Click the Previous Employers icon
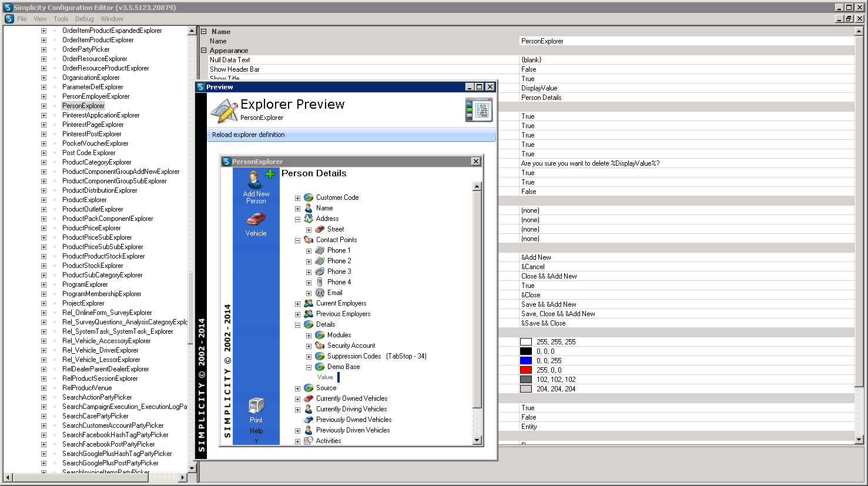The height and width of the screenshot is (486, 868). point(309,314)
